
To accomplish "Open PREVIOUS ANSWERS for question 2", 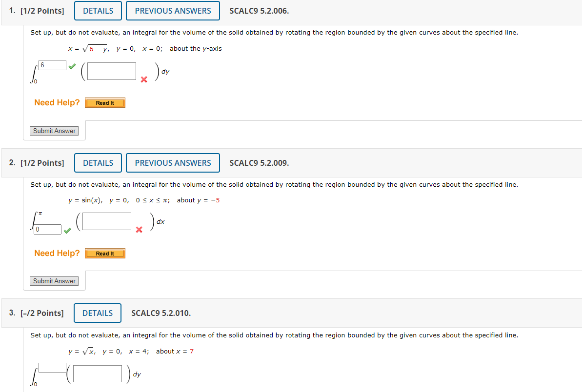I will tap(173, 163).
